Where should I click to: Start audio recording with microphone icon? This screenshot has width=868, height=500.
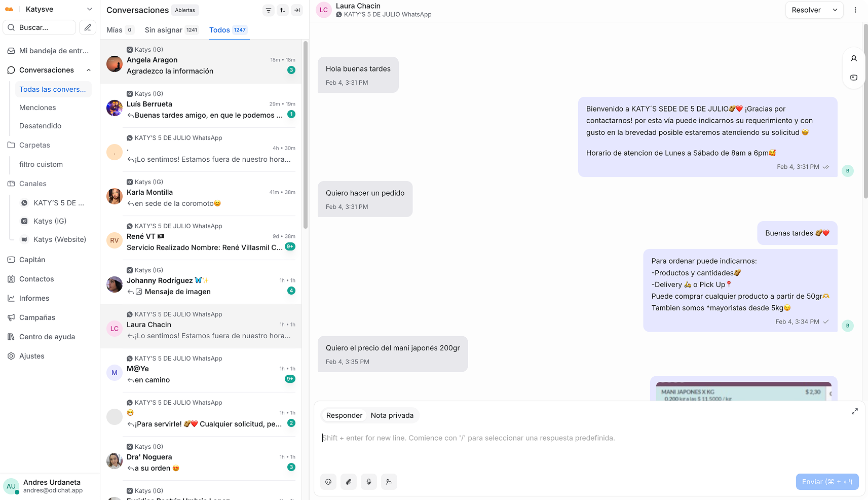[369, 482]
